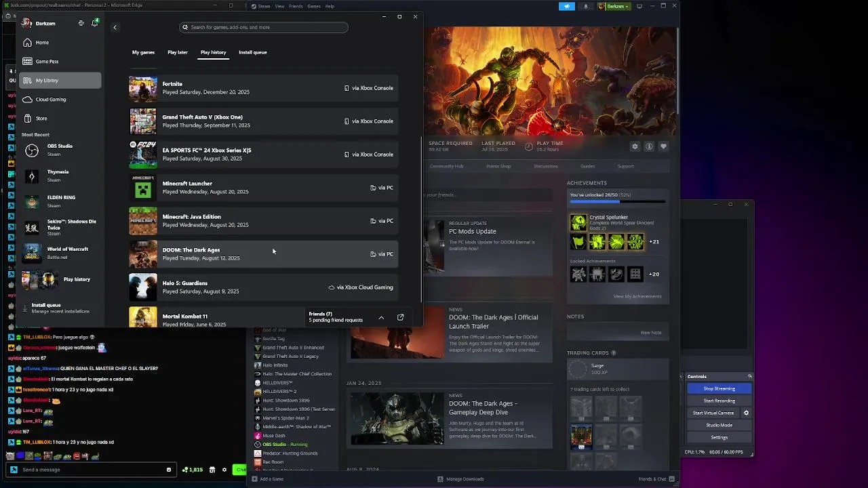Open Thymesia in Most Recent list
Screen dimensions: 868x488
[60, 176]
